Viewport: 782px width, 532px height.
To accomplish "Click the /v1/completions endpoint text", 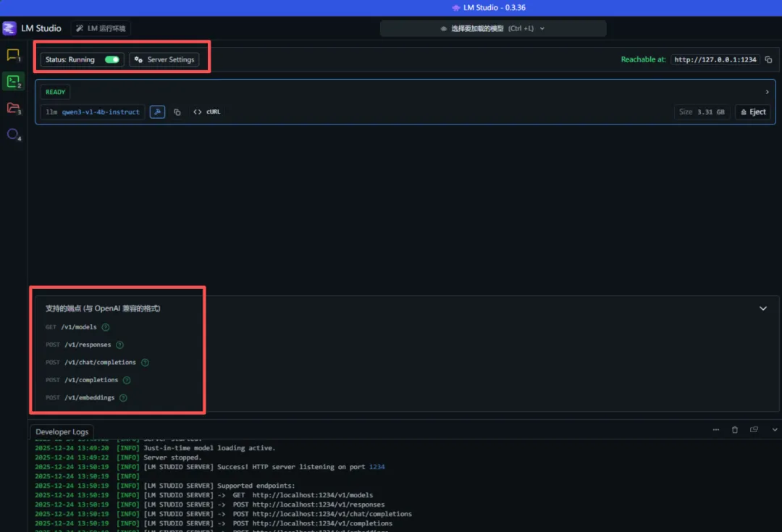I will tap(91, 380).
